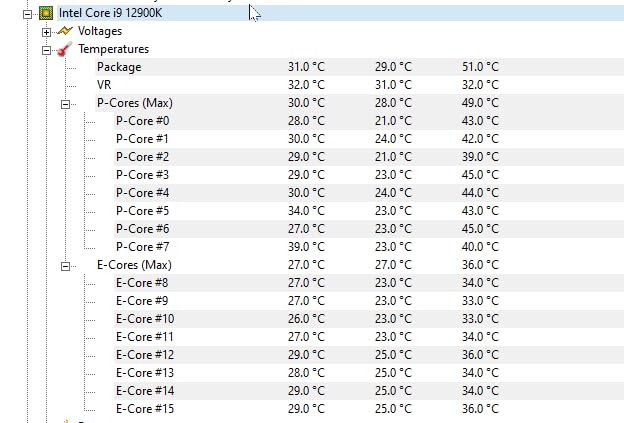The height and width of the screenshot is (423, 624).
Task: Select the E-Core #11 row
Action: click(369, 337)
